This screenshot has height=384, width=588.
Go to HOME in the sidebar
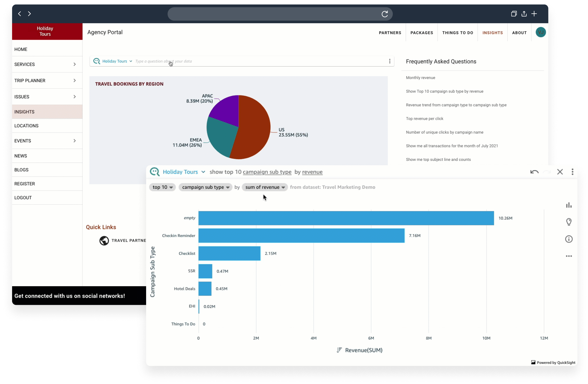pyautogui.click(x=47, y=49)
